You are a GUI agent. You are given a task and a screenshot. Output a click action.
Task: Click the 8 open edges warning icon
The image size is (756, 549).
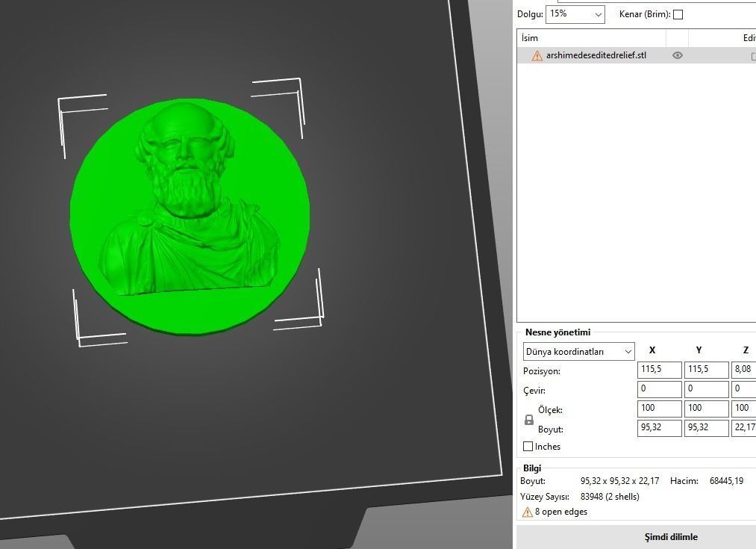pos(528,512)
